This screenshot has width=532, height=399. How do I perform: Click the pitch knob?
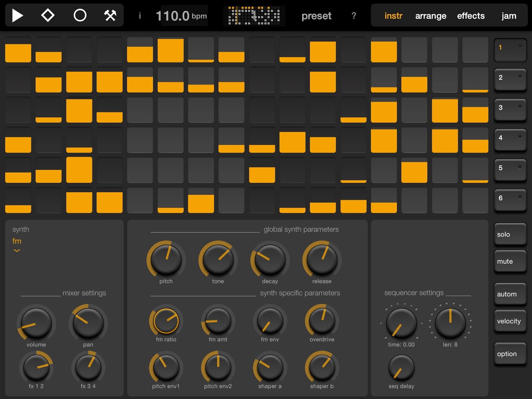[x=166, y=260]
